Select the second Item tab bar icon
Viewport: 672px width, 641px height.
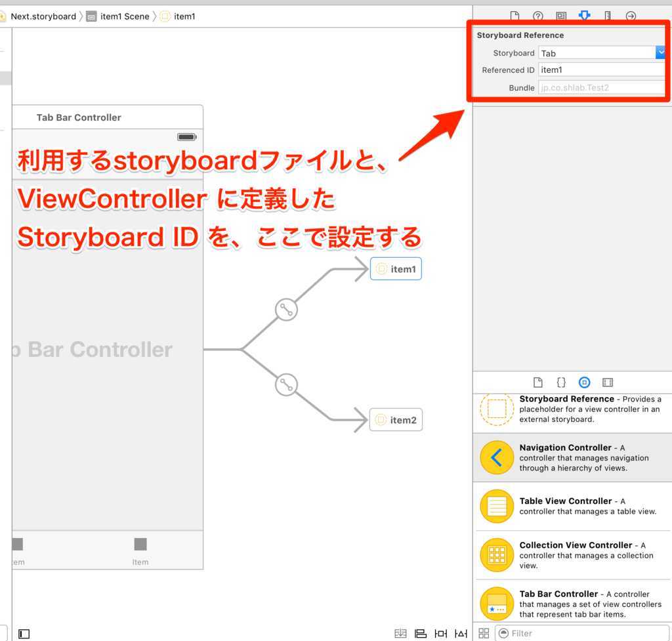[x=140, y=544]
